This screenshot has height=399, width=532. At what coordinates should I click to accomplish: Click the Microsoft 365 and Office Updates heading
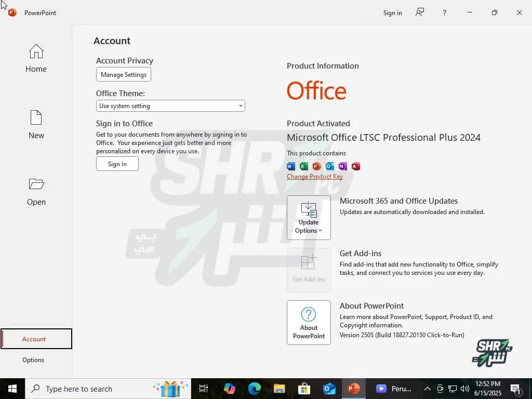click(x=398, y=201)
